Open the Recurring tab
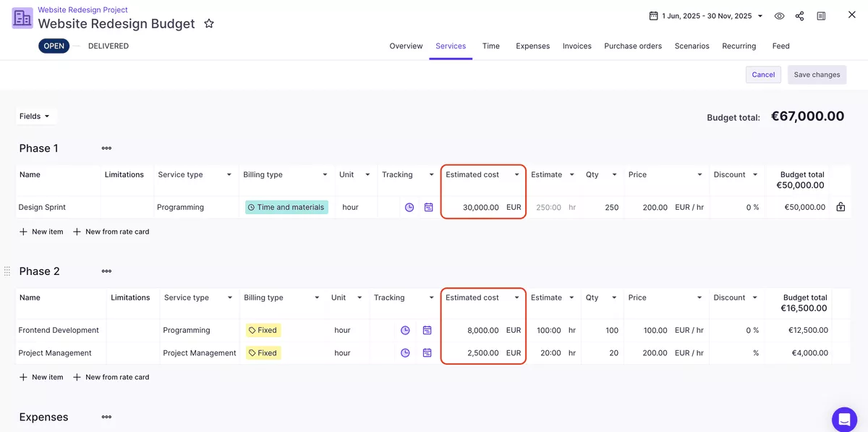This screenshot has width=868, height=432. [739, 46]
